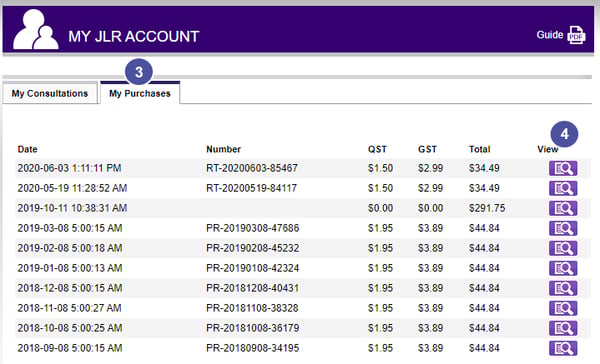View receipt PR-20190208-45232
Image resolution: width=600 pixels, height=364 pixels.
coord(563,248)
